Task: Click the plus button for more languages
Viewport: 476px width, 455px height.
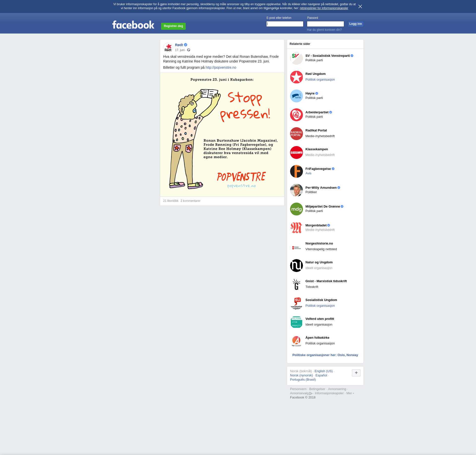Action: (x=356, y=373)
